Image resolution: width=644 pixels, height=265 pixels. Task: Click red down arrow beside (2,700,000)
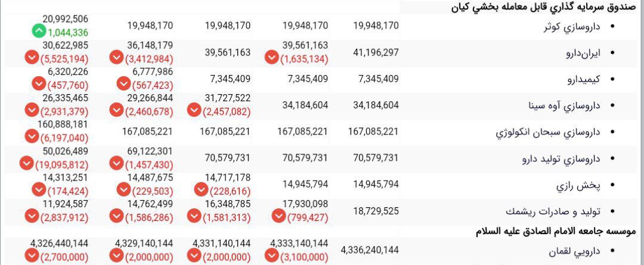[32, 255]
